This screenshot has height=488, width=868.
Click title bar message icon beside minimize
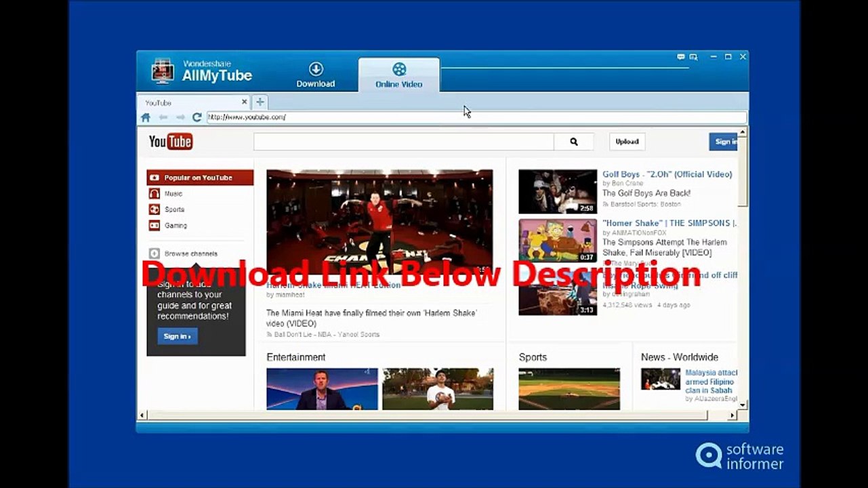click(x=693, y=58)
